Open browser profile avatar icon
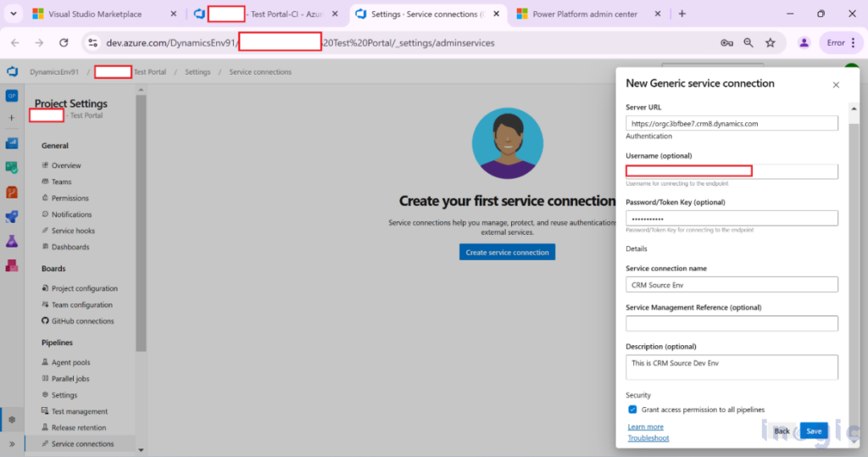 click(804, 42)
